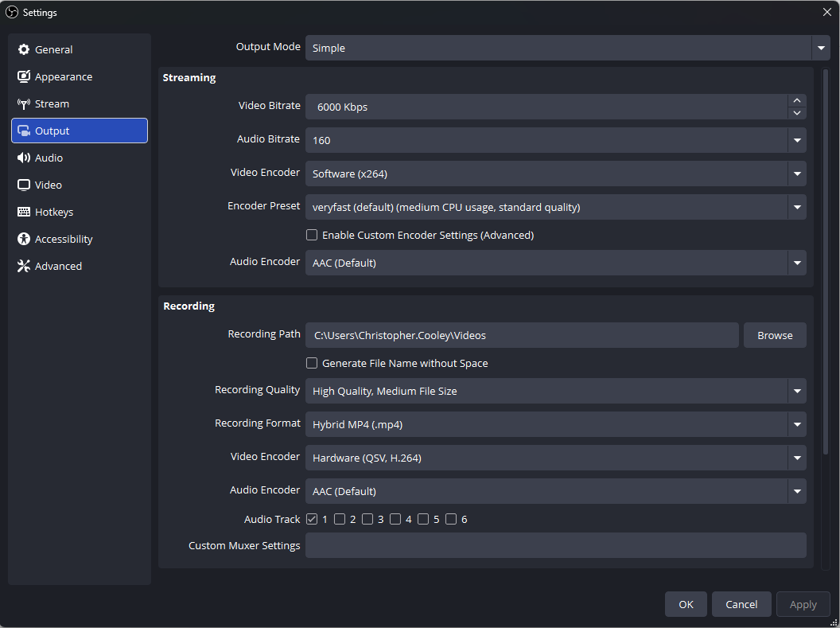
Task: Open the Recording Format dropdown
Action: coord(555,424)
